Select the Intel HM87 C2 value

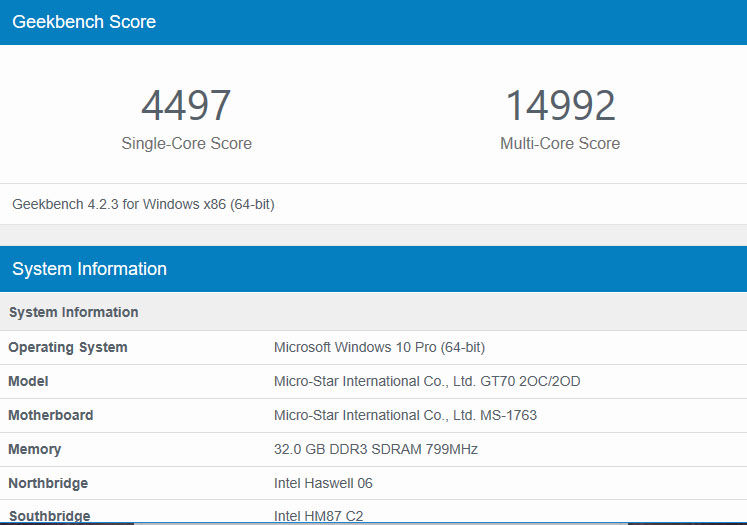pos(318,516)
